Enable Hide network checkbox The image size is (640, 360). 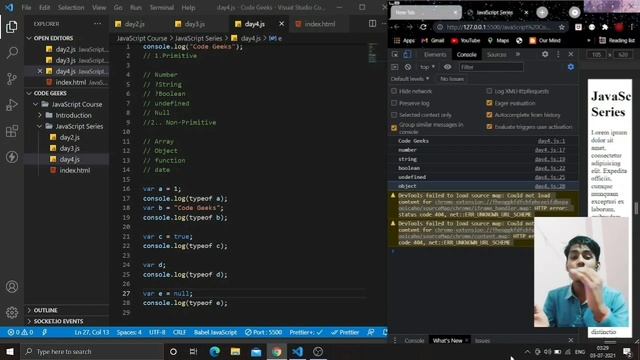click(394, 91)
